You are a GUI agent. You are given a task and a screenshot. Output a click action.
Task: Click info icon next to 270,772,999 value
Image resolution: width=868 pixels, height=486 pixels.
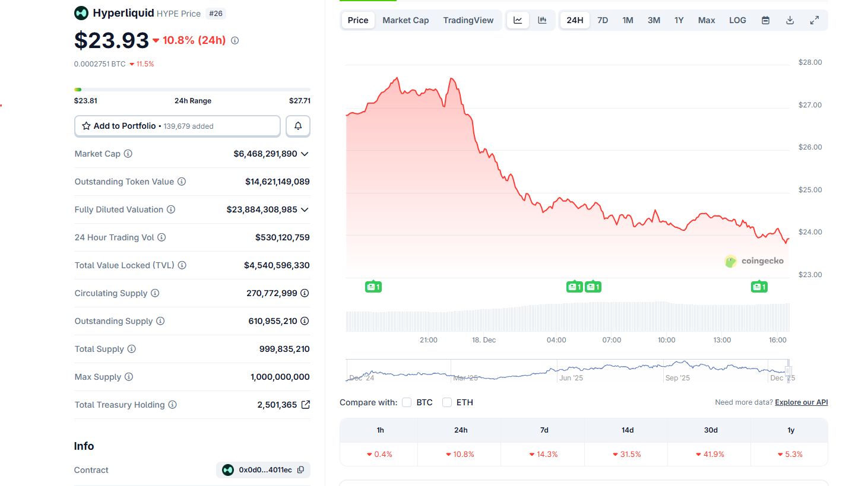coord(305,293)
